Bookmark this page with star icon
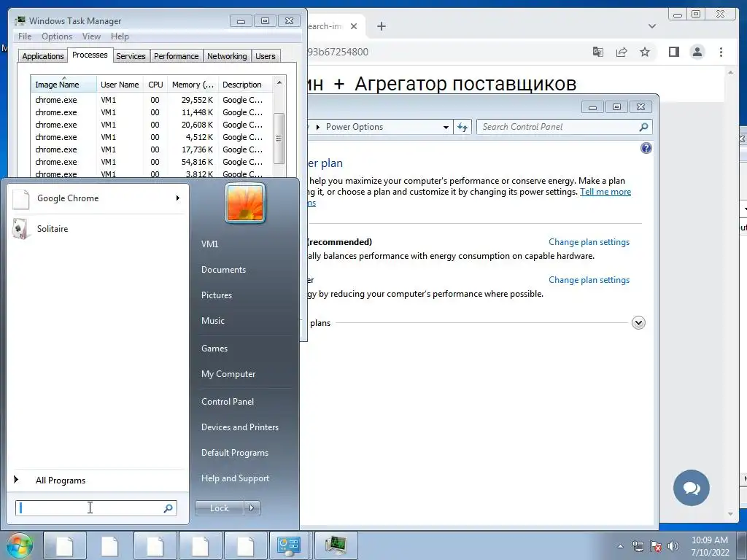 (645, 52)
